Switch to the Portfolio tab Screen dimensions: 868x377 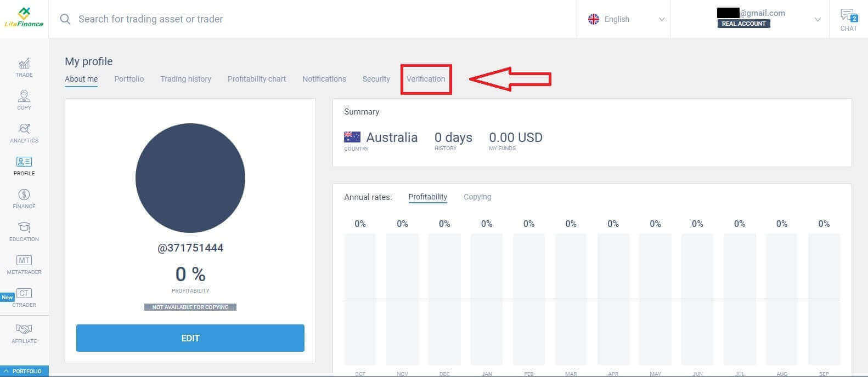(x=129, y=79)
